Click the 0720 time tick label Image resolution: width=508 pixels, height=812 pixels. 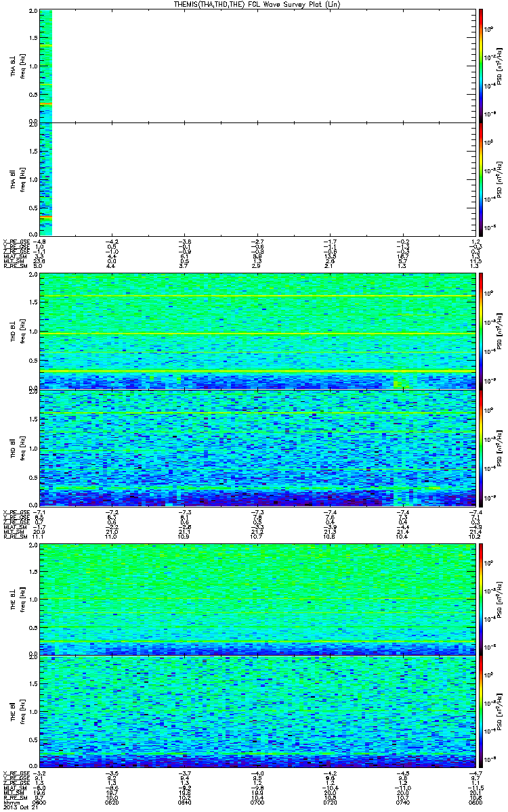pos(331,802)
